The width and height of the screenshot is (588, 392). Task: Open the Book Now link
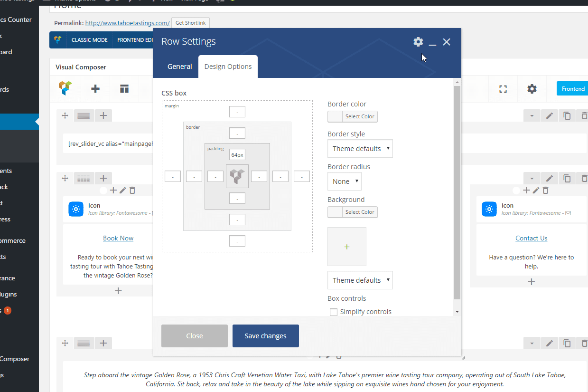point(118,238)
